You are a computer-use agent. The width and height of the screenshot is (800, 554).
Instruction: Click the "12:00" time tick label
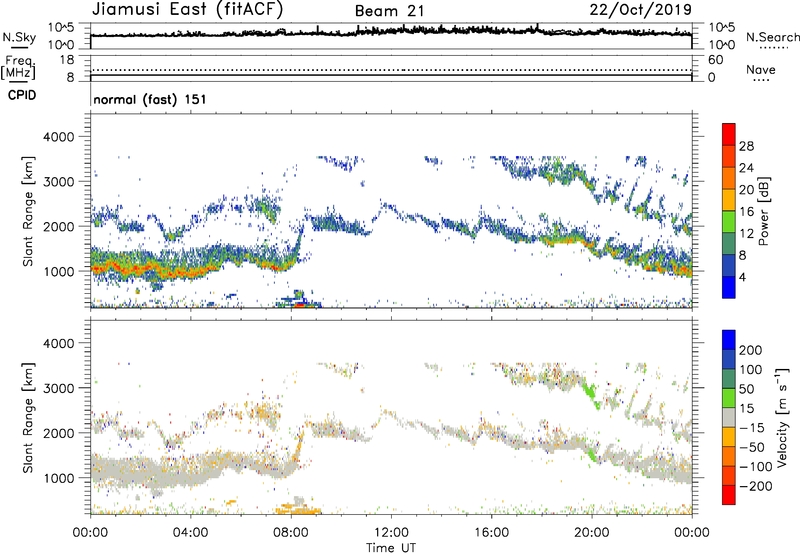pyautogui.click(x=391, y=533)
